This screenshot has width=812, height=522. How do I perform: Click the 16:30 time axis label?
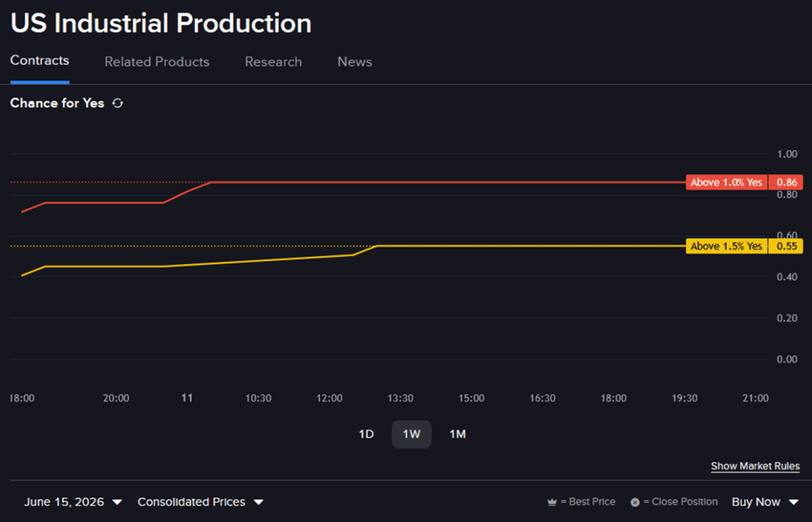[x=543, y=398]
